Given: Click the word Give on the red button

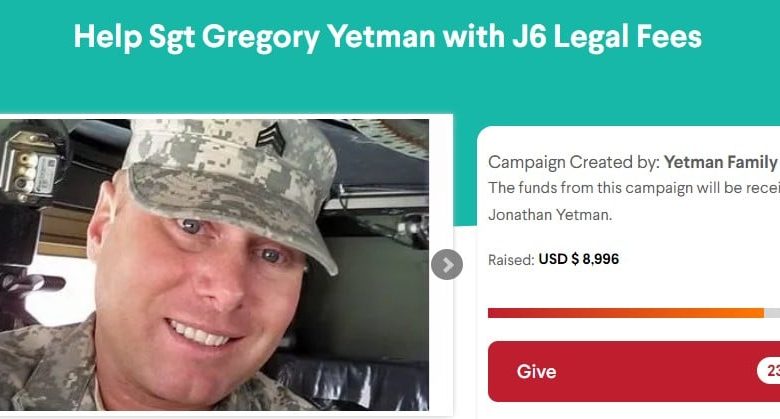Looking at the screenshot, I should pyautogui.click(x=536, y=372).
